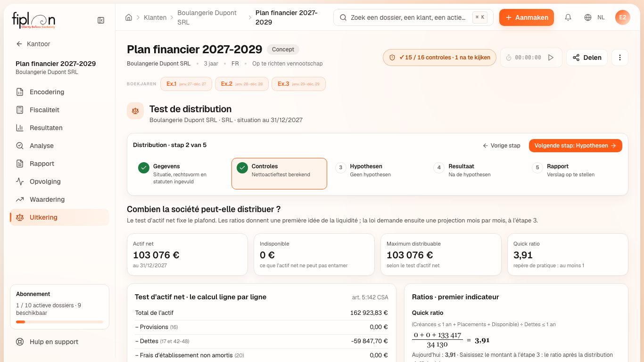The height and width of the screenshot is (362, 644).
Task: Click the Quick ratio card
Action: 568,255
